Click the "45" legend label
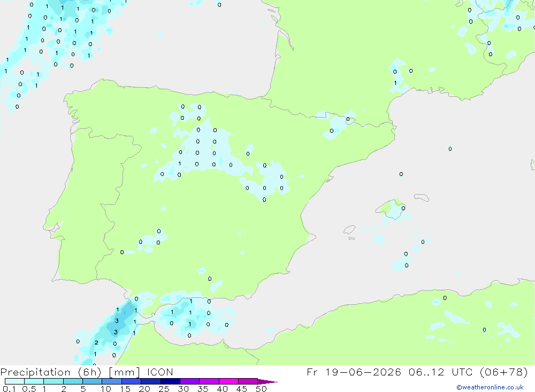Image resolution: width=535 pixels, height=392 pixels. tap(242, 389)
